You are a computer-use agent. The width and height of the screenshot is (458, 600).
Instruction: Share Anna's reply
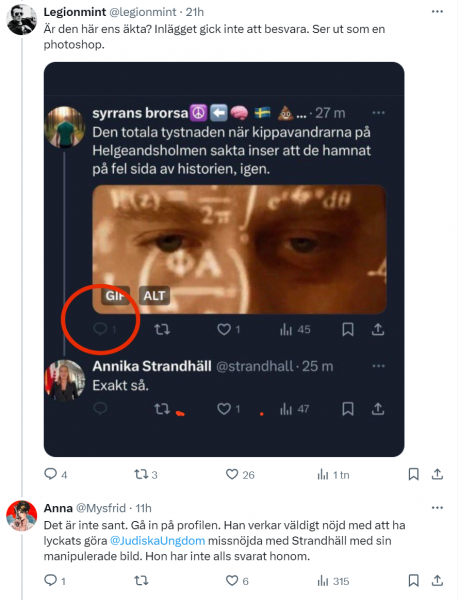pyautogui.click(x=437, y=580)
